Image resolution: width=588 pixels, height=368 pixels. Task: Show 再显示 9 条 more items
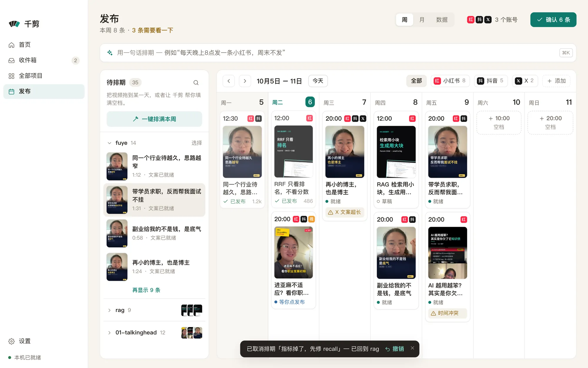(x=146, y=290)
